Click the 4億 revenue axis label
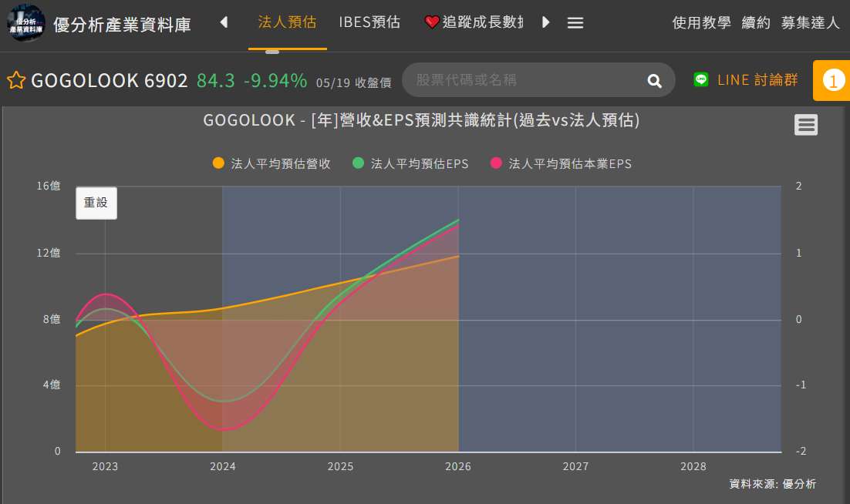 (52, 385)
